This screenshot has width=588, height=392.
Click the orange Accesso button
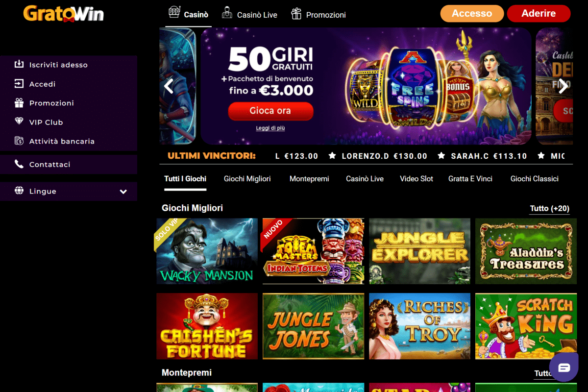[x=472, y=14]
